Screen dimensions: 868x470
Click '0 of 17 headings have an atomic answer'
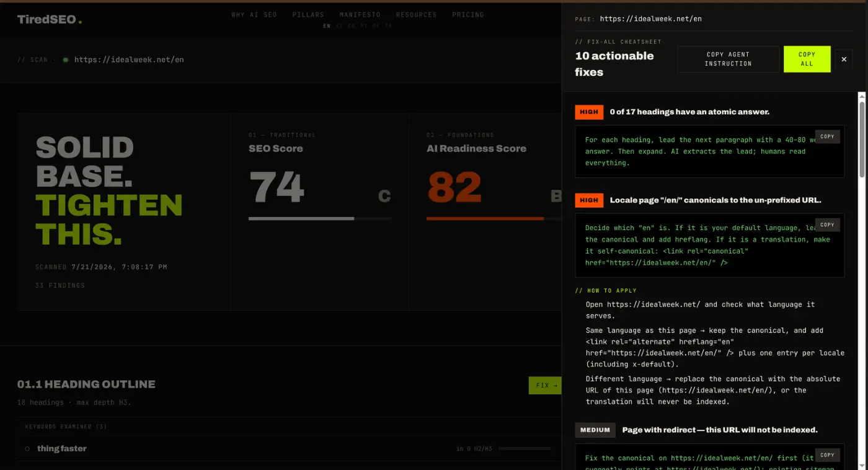pyautogui.click(x=689, y=112)
